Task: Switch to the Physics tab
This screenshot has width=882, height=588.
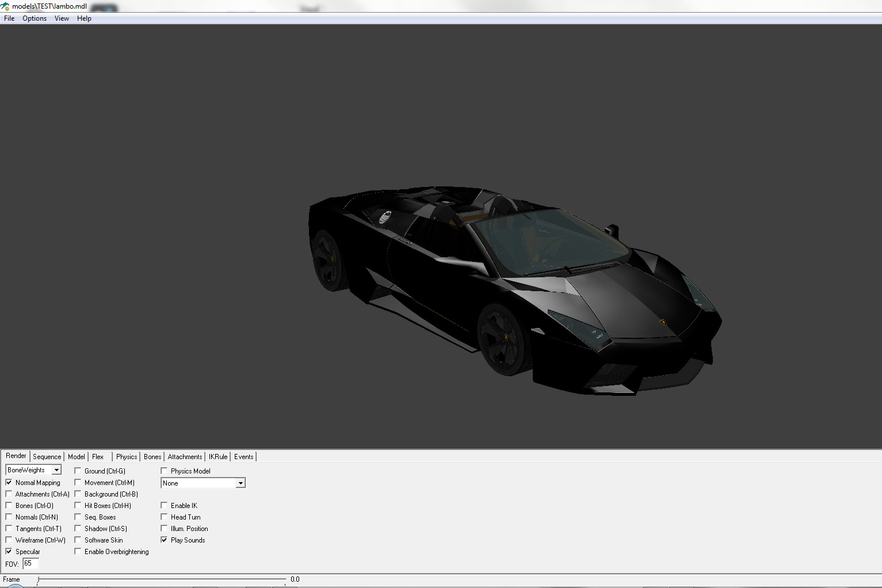Action: pos(127,457)
